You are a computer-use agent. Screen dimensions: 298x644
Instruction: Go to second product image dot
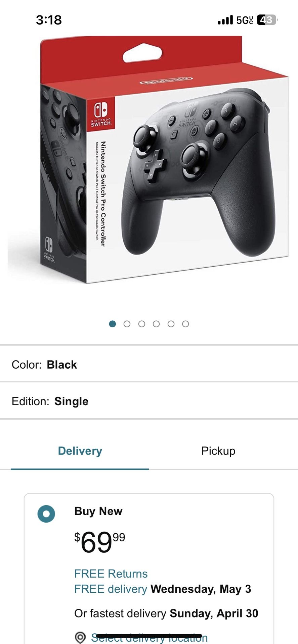click(127, 324)
